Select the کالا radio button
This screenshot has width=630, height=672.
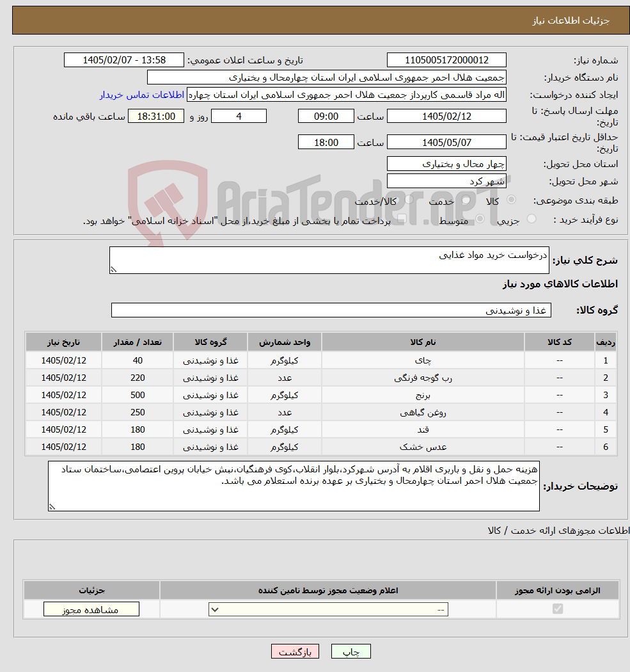click(x=511, y=200)
